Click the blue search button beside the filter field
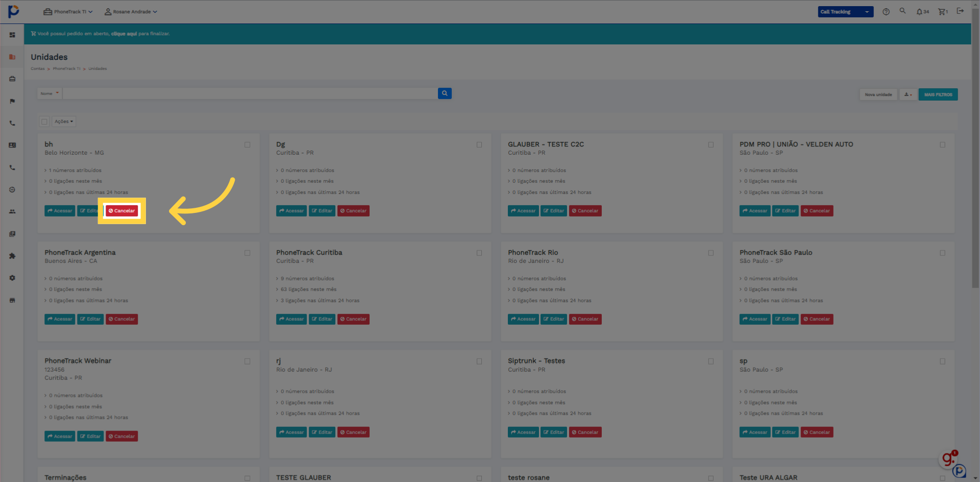This screenshot has height=482, width=980. pos(445,93)
